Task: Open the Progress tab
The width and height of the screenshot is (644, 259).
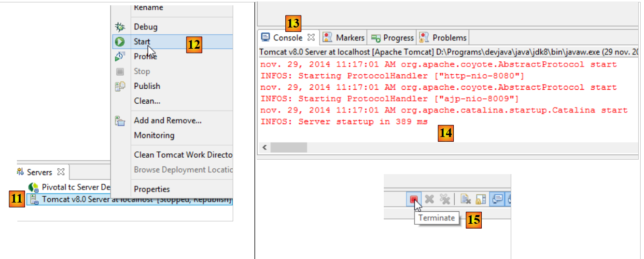Action: [392, 38]
